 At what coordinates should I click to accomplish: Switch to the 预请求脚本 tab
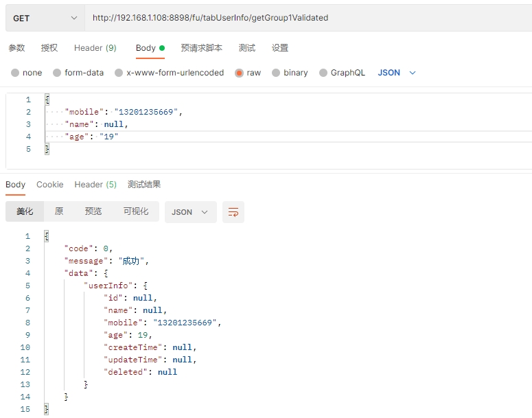[201, 48]
